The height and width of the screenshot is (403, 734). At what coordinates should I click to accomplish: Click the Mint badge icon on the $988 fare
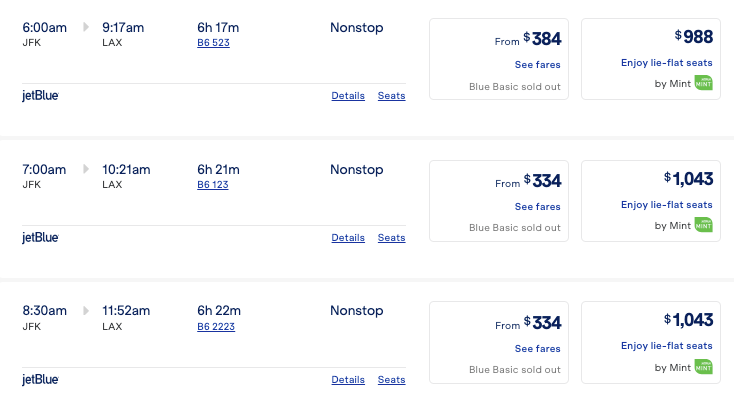pyautogui.click(x=704, y=84)
